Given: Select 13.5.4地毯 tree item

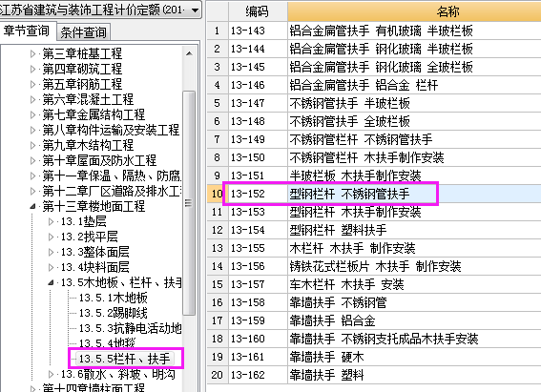Looking at the screenshot, I should (107, 343).
